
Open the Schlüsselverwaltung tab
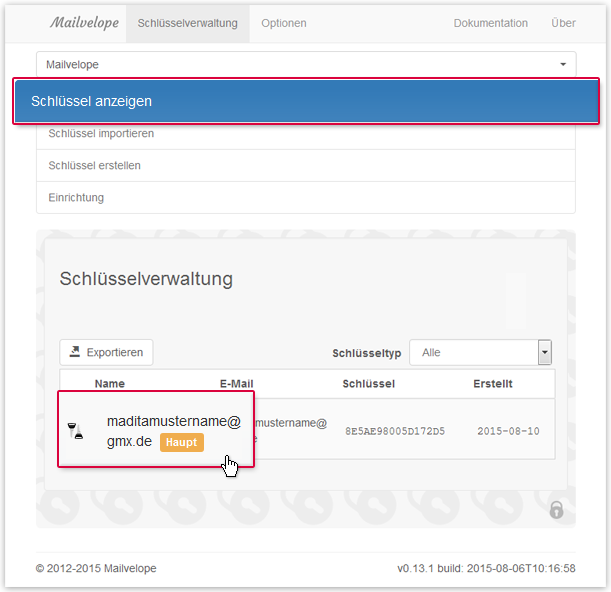pos(187,23)
